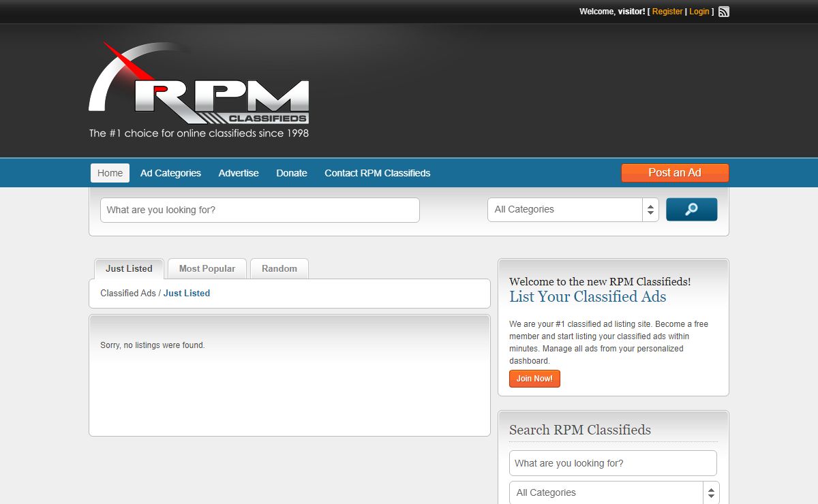
Task: Click the magnifying glass search button
Action: (691, 210)
